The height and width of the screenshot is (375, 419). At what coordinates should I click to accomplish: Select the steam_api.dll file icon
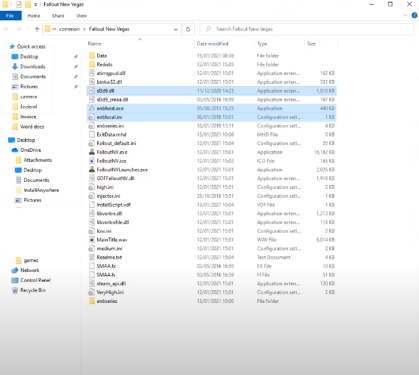[x=92, y=283]
